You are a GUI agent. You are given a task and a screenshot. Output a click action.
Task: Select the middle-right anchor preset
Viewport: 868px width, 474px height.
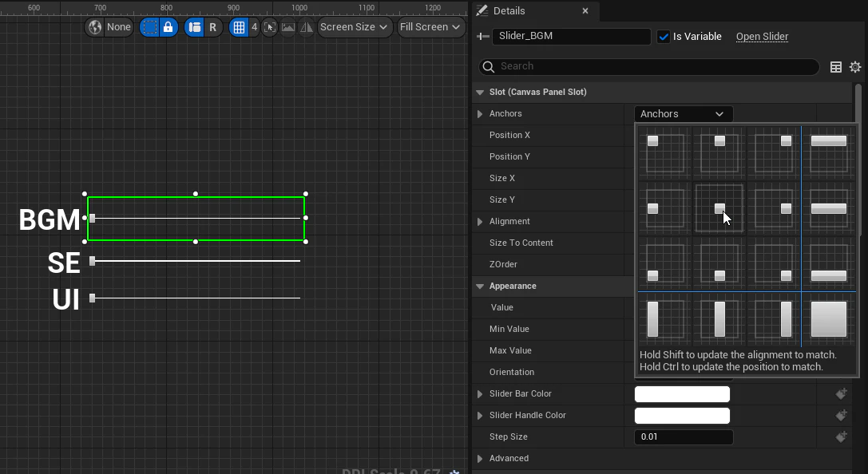pos(773,208)
